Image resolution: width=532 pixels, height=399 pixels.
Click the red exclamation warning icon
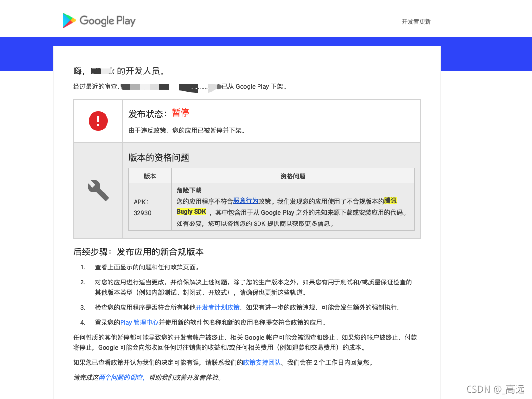pyautogui.click(x=98, y=121)
